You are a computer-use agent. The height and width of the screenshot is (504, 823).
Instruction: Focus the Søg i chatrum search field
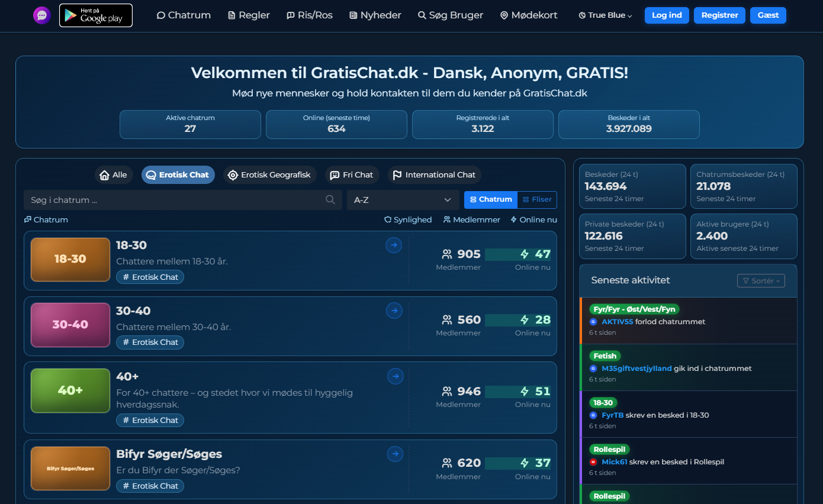click(175, 200)
